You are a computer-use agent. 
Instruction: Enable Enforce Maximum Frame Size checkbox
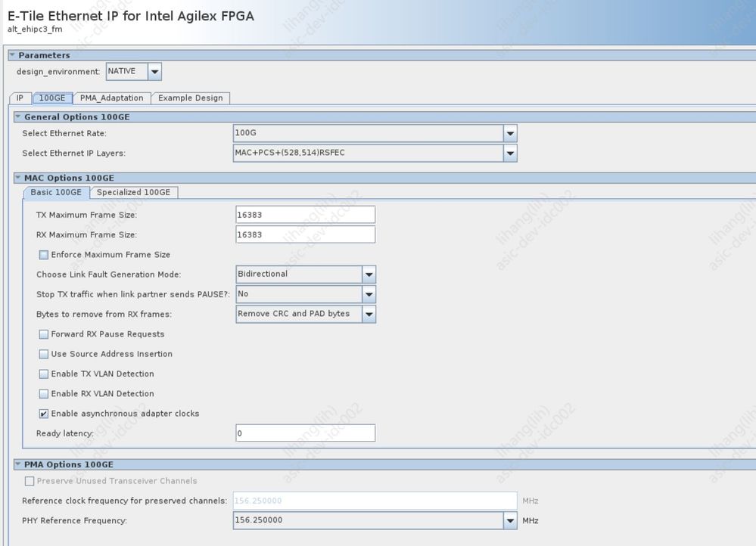click(x=43, y=254)
